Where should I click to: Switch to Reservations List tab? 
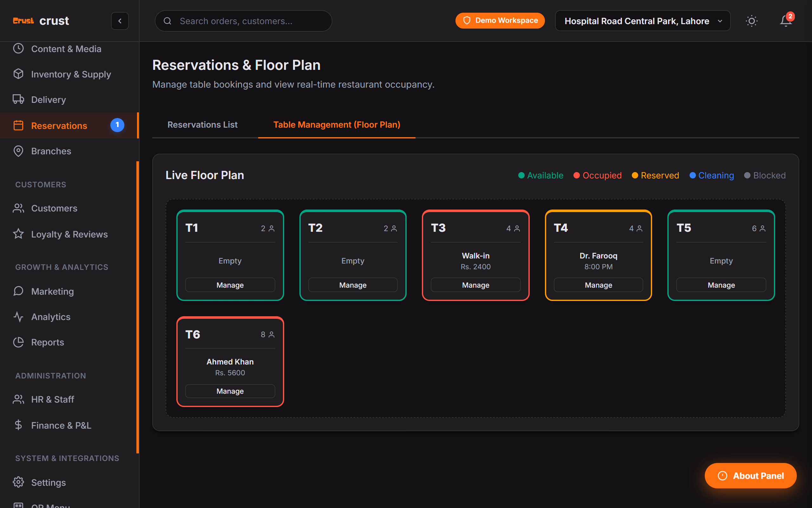(202, 125)
